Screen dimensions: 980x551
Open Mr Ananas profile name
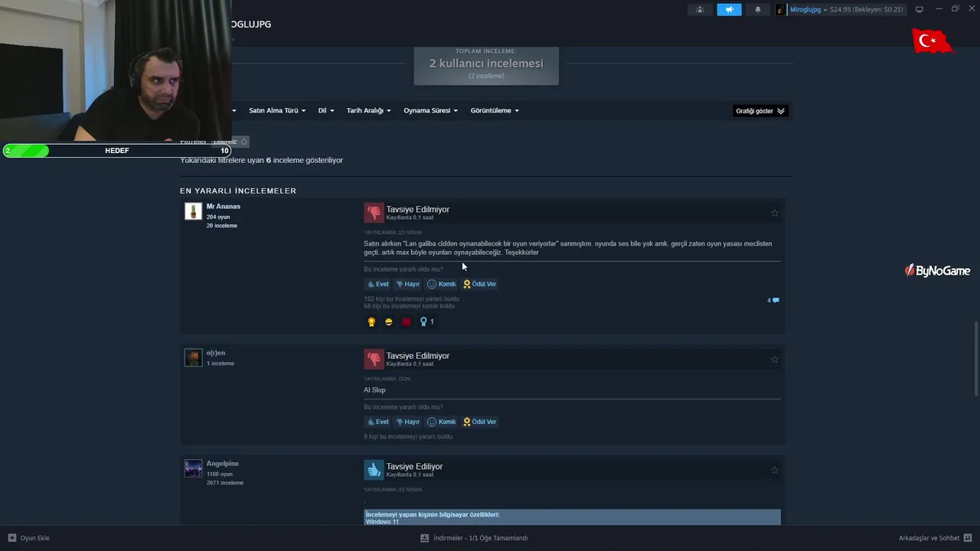click(x=223, y=207)
